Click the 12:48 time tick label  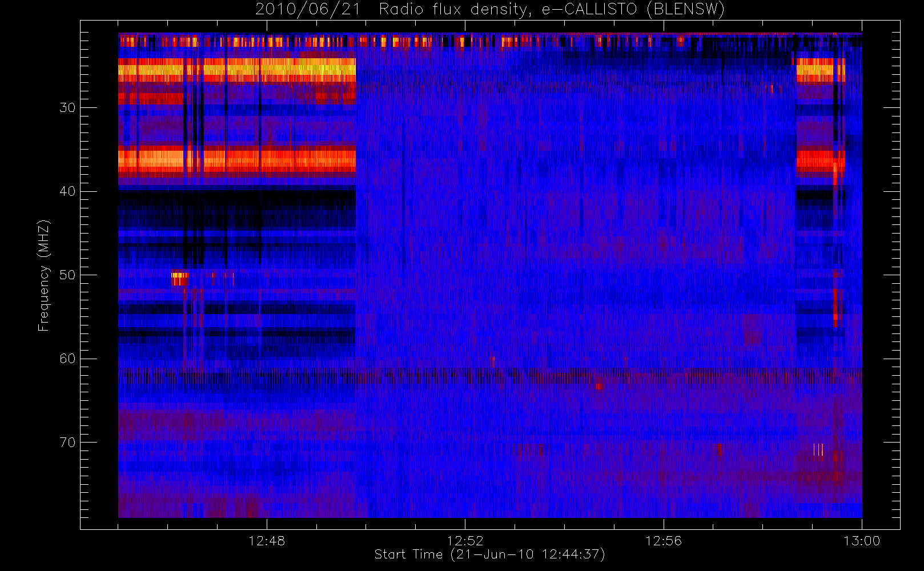267,541
